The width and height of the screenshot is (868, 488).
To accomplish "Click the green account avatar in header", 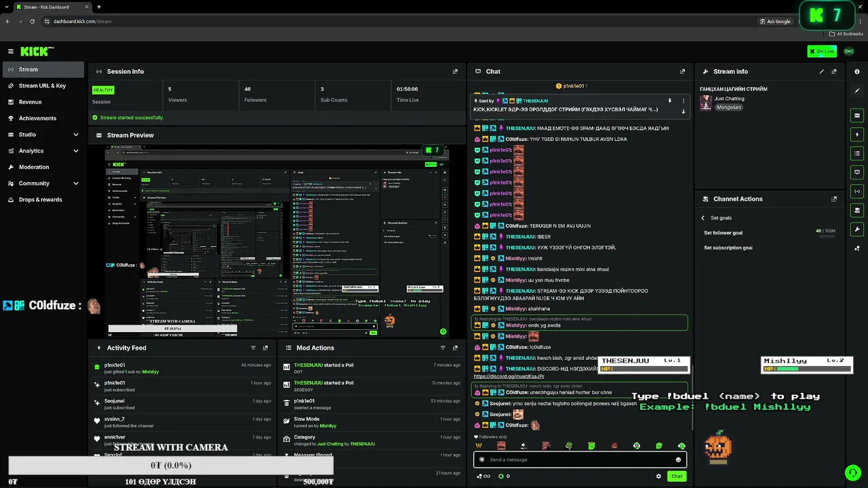I will (848, 52).
